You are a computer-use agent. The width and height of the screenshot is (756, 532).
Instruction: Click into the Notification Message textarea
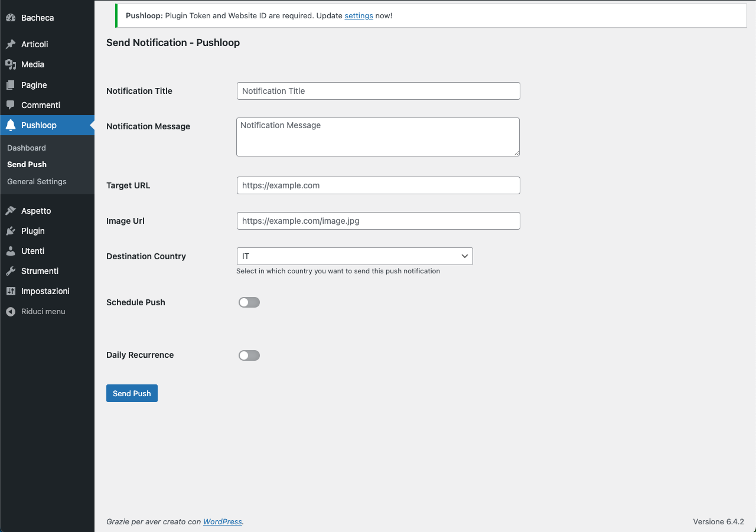click(378, 137)
